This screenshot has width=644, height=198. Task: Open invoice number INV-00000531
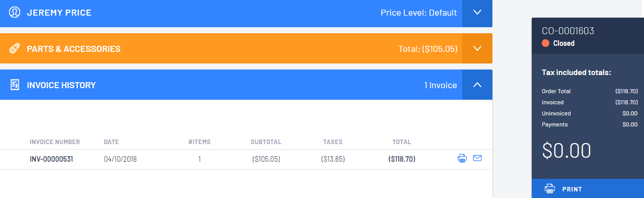click(51, 159)
